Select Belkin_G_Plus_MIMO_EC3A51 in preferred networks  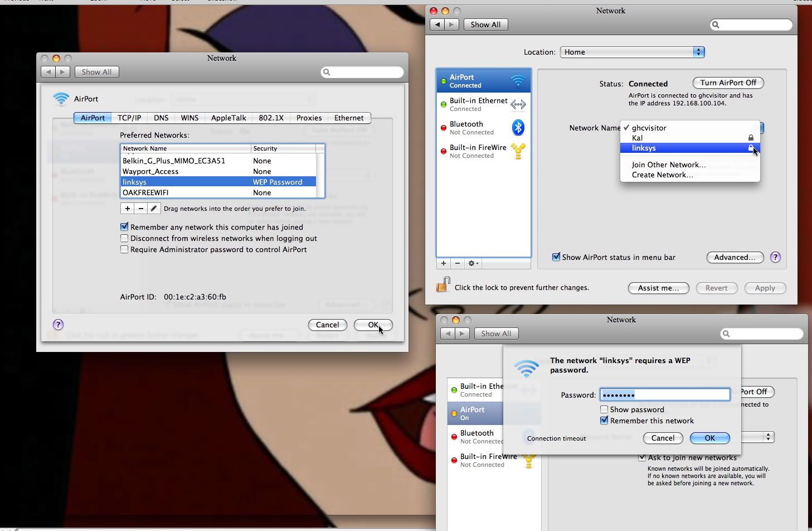pos(218,161)
